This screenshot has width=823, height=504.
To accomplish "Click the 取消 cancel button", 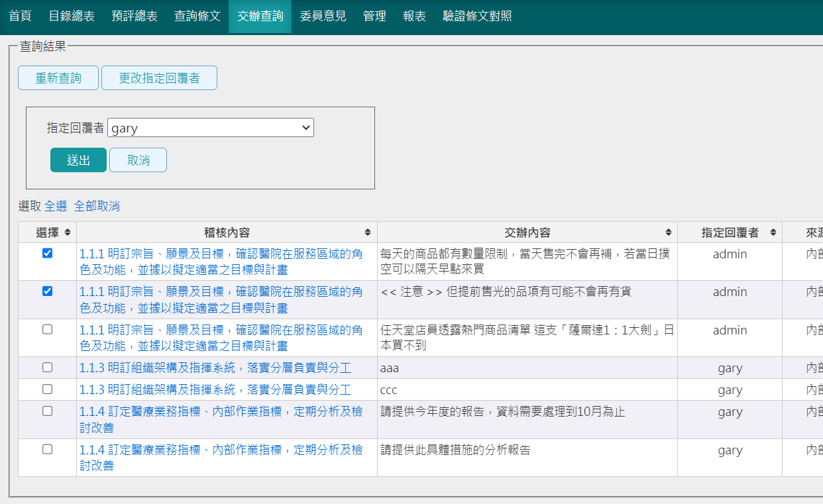I will pyautogui.click(x=138, y=160).
